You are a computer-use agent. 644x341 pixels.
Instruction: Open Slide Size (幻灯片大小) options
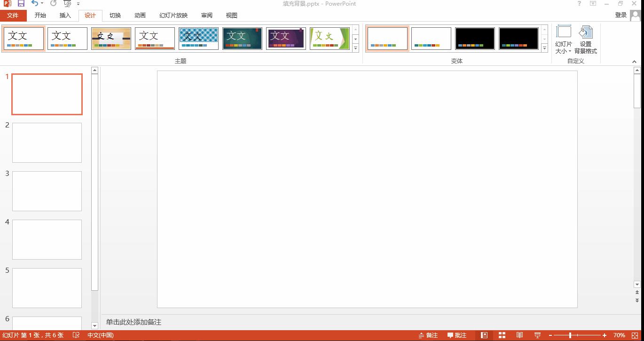point(564,40)
